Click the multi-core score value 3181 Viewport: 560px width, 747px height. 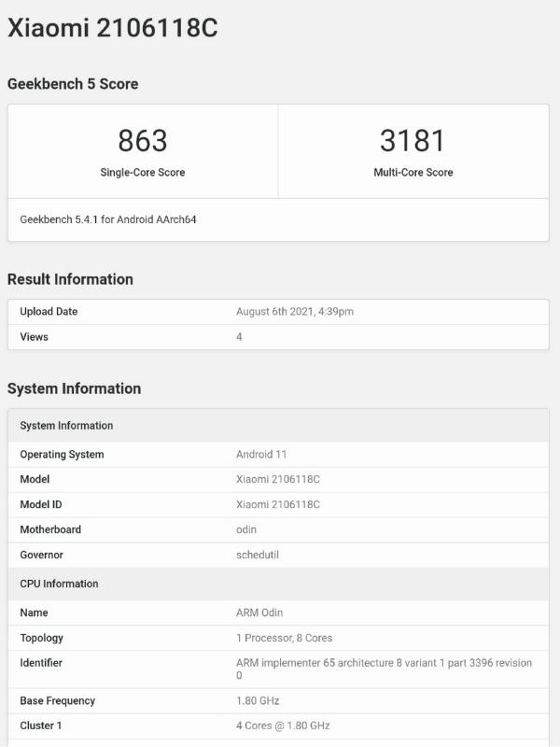pyautogui.click(x=413, y=141)
